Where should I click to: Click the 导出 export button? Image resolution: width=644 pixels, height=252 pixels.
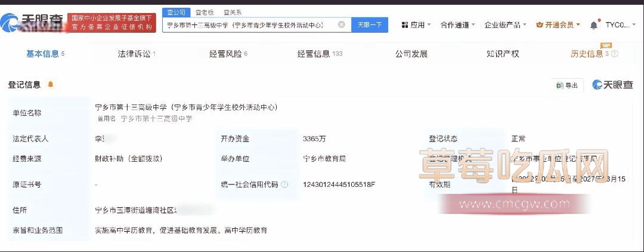coord(566,85)
